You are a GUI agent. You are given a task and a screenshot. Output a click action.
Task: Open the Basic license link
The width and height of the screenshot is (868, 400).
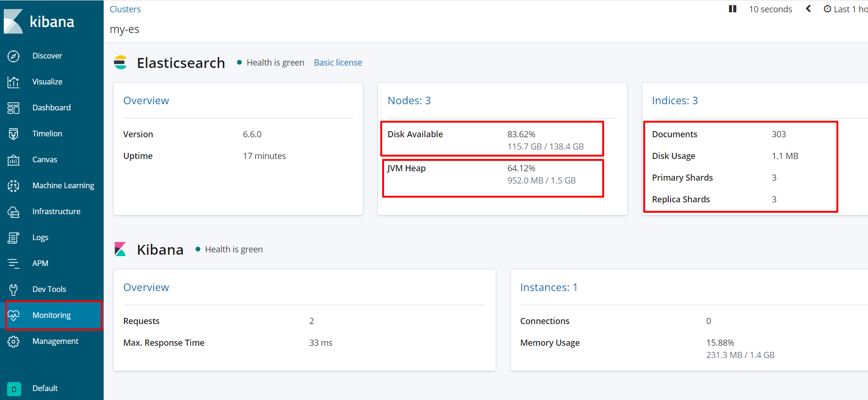point(338,62)
